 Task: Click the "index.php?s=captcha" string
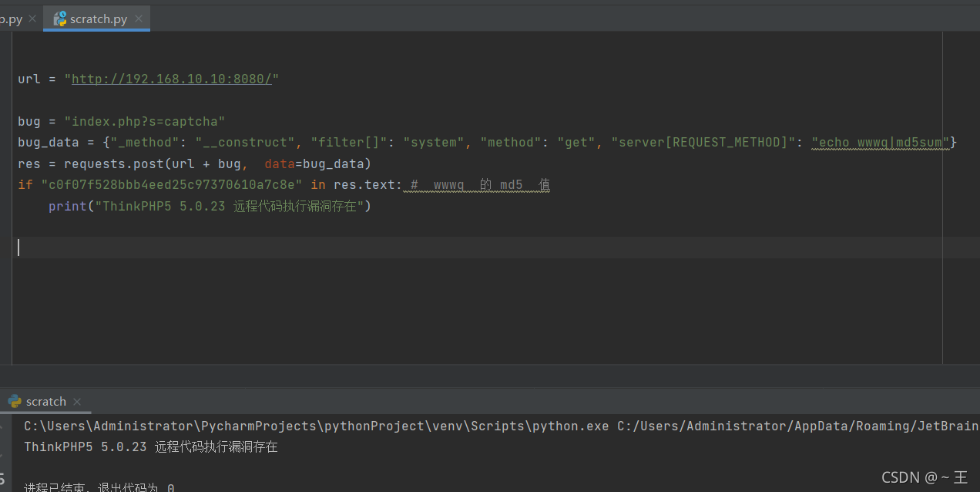(x=144, y=121)
